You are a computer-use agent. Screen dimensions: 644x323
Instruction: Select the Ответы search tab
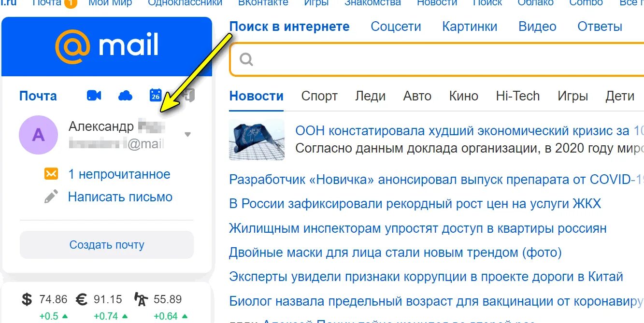[x=600, y=27]
